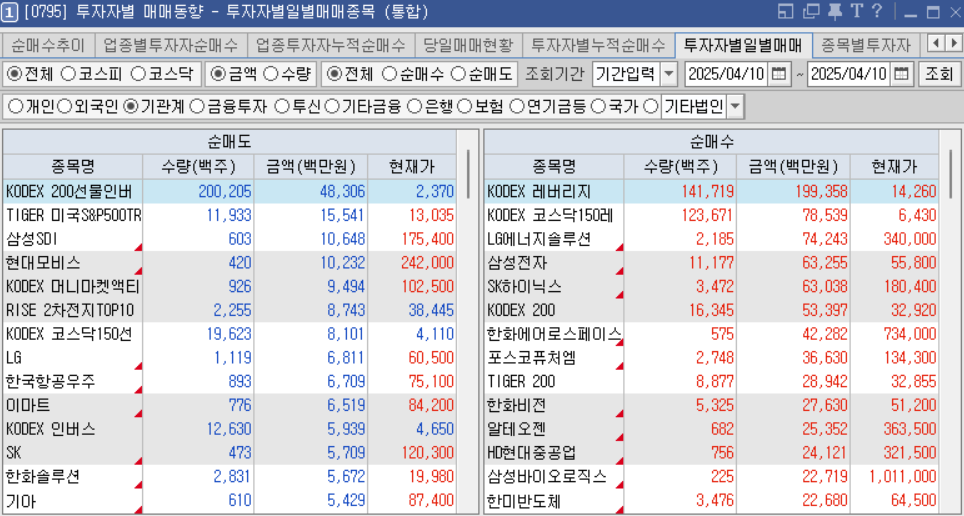Select the KODEX 레버리지 row
Screen dimensions: 964x516
pos(711,191)
